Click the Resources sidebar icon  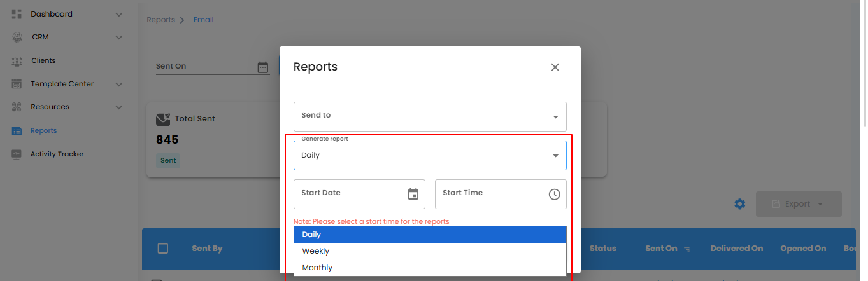17,107
